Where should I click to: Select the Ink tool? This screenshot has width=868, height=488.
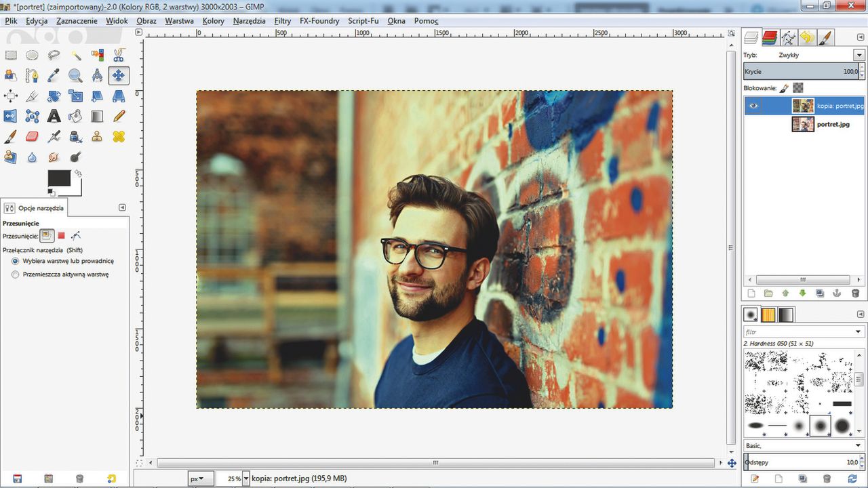[75, 137]
